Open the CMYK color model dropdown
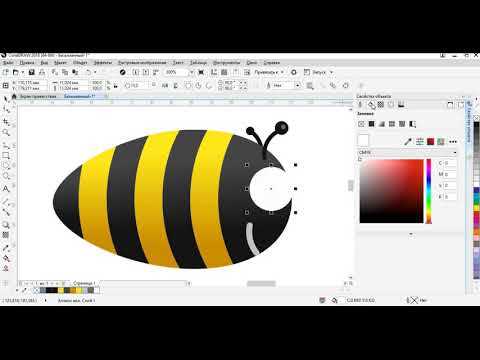 407,152
